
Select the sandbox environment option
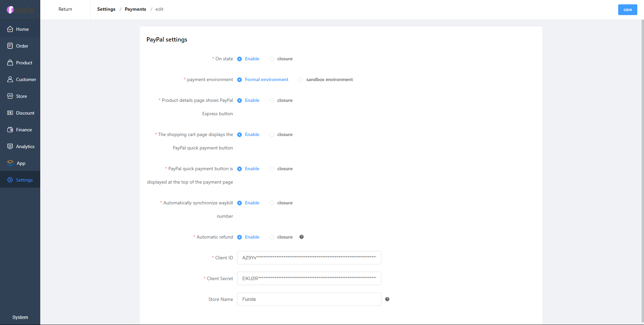325,80
